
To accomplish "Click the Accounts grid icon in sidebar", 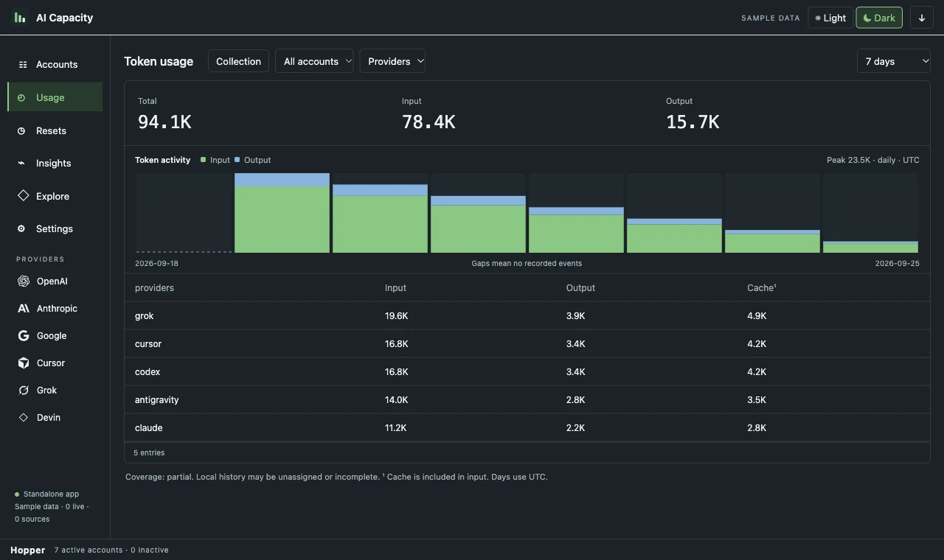I will 23,65.
